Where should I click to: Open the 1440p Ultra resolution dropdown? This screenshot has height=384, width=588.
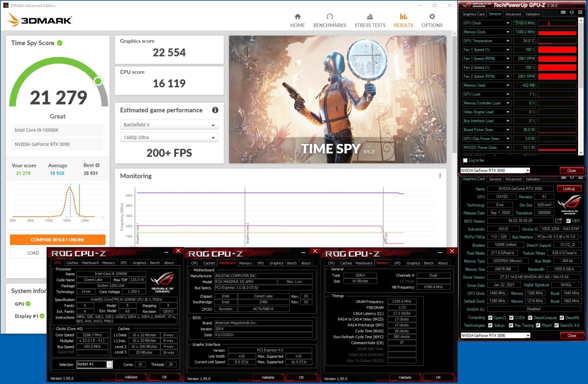point(169,137)
